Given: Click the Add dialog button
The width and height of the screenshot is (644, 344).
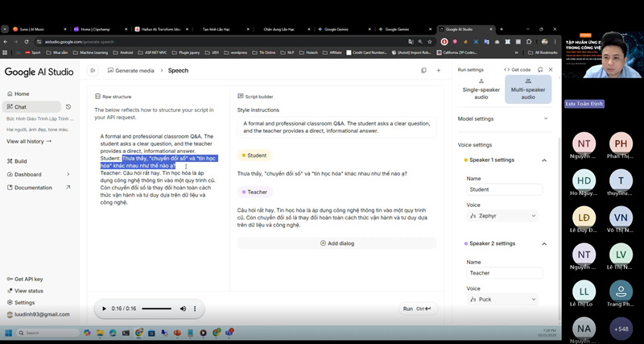Looking at the screenshot, I should [x=336, y=242].
